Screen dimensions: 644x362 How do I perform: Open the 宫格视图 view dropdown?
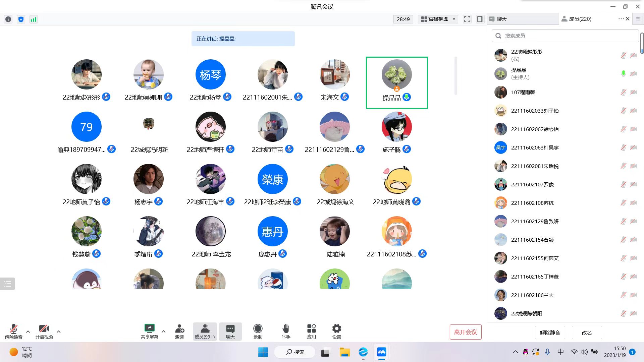click(439, 19)
